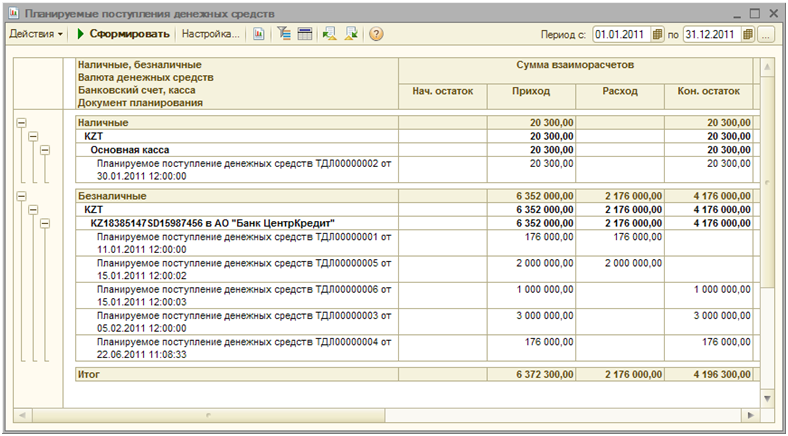788x436 pixels.
Task: Click the vertical scrollbar up arrow
Action: 767,67
